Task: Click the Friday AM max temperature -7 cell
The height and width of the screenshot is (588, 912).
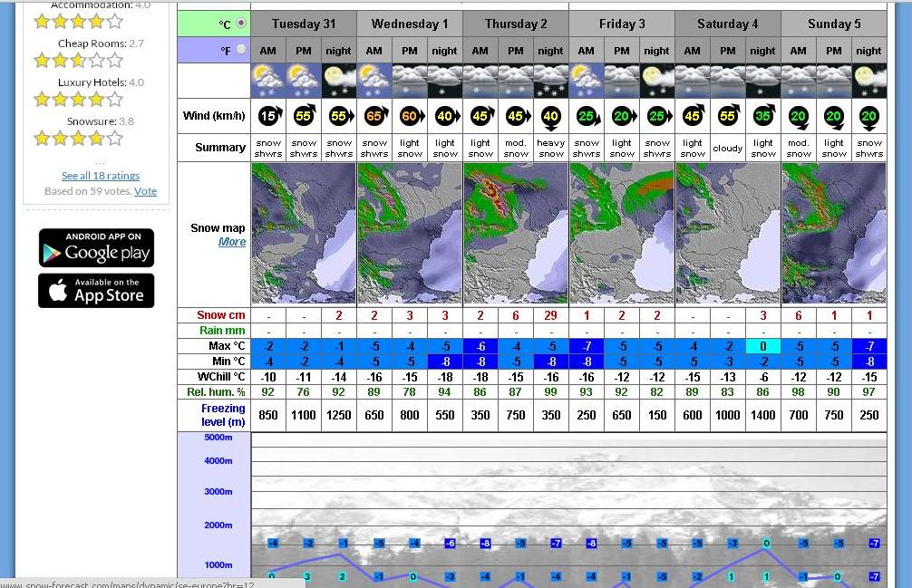Action: 587,346
